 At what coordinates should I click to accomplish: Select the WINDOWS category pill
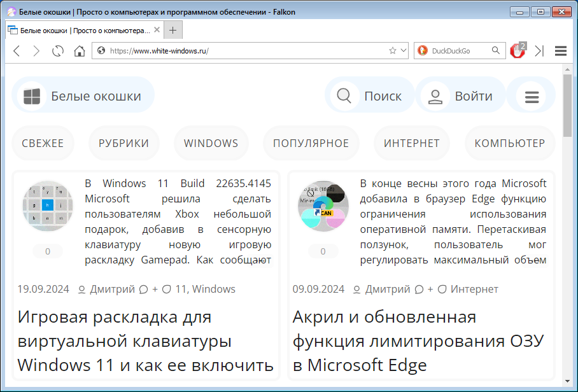click(211, 143)
